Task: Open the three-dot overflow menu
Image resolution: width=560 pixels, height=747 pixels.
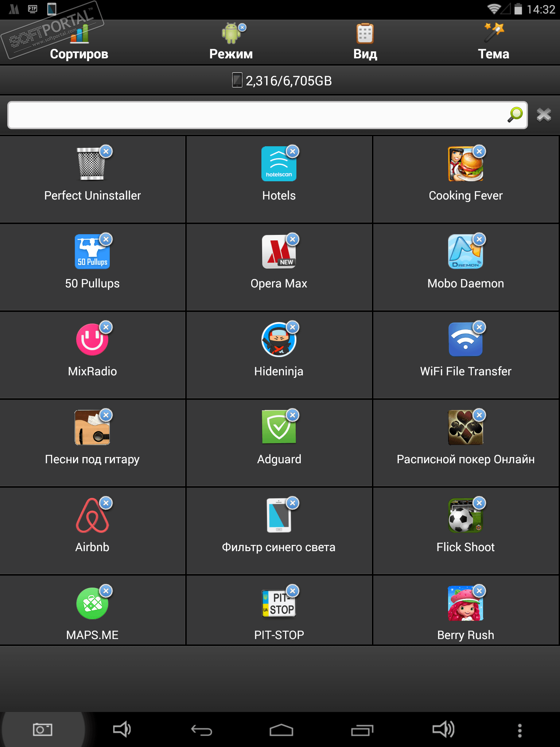Action: (520, 731)
